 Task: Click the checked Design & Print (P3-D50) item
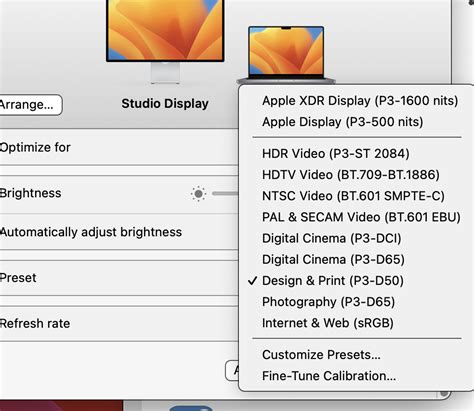333,281
